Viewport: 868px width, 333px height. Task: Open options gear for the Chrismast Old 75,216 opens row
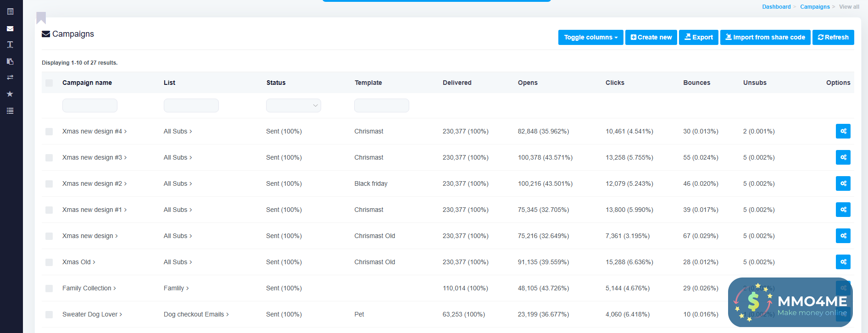(x=843, y=236)
